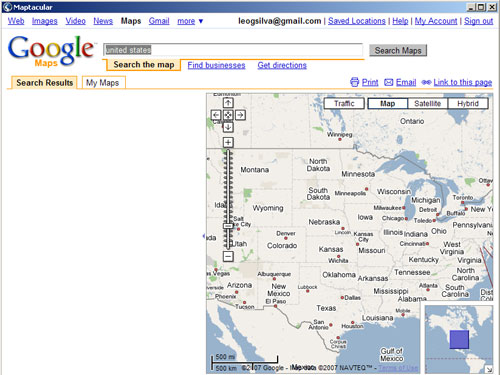Click the Ontario label on map
Viewport: 500px width, 375px height.
(x=412, y=121)
